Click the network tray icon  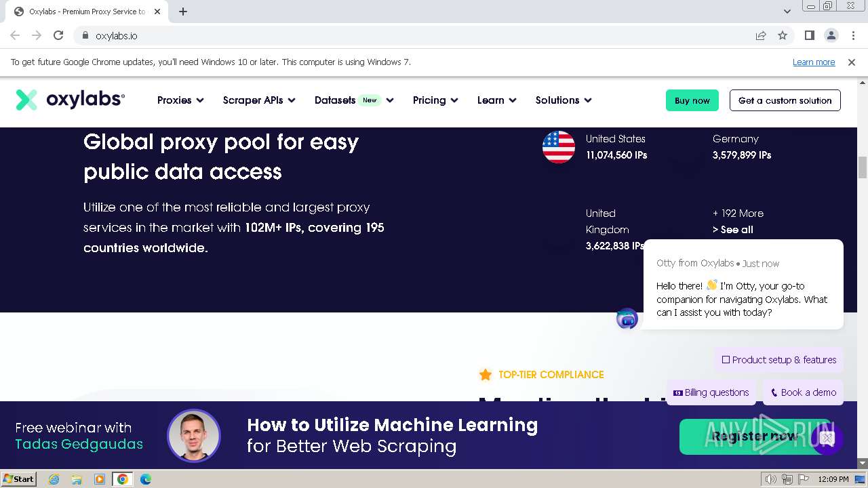pos(787,479)
